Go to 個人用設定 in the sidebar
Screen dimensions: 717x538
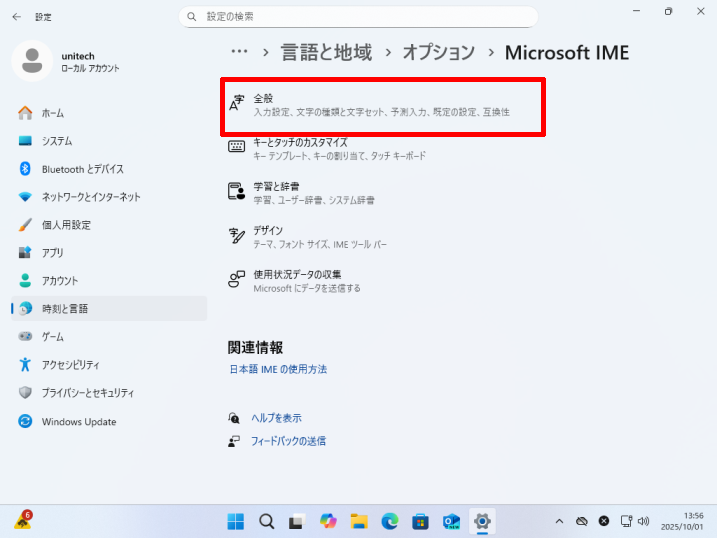coord(66,225)
